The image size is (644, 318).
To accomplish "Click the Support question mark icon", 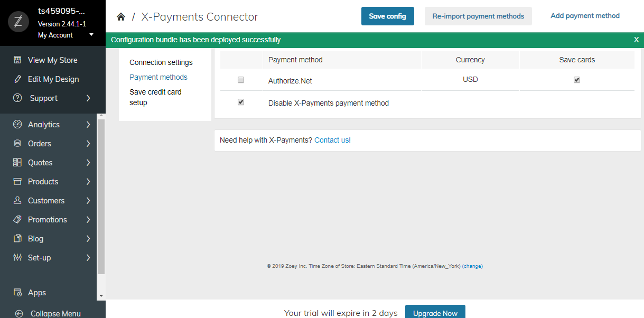I will [17, 98].
